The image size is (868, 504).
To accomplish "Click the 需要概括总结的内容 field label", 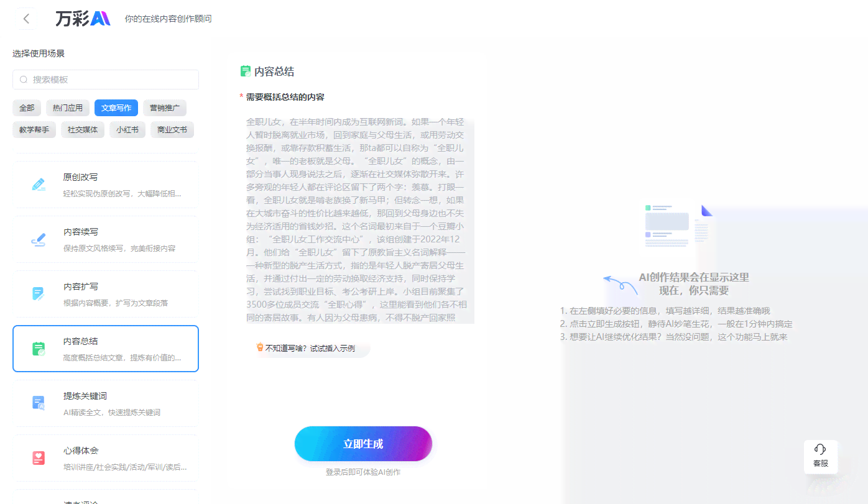I will pyautogui.click(x=285, y=97).
